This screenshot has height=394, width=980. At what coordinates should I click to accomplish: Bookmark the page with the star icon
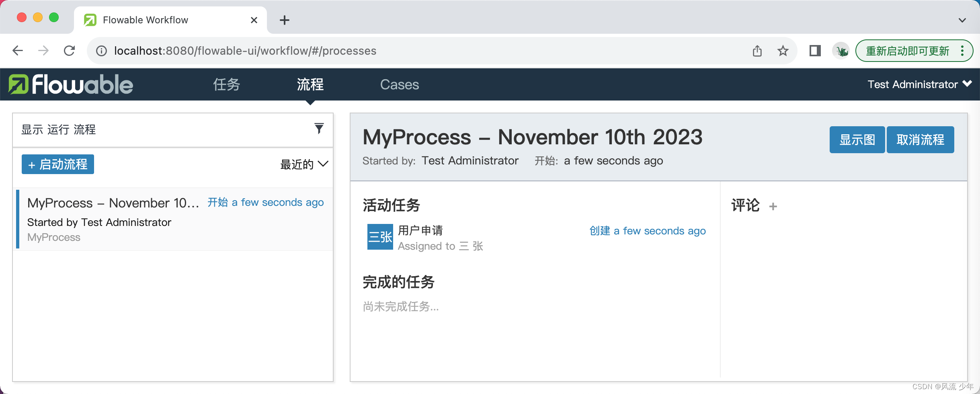(782, 51)
